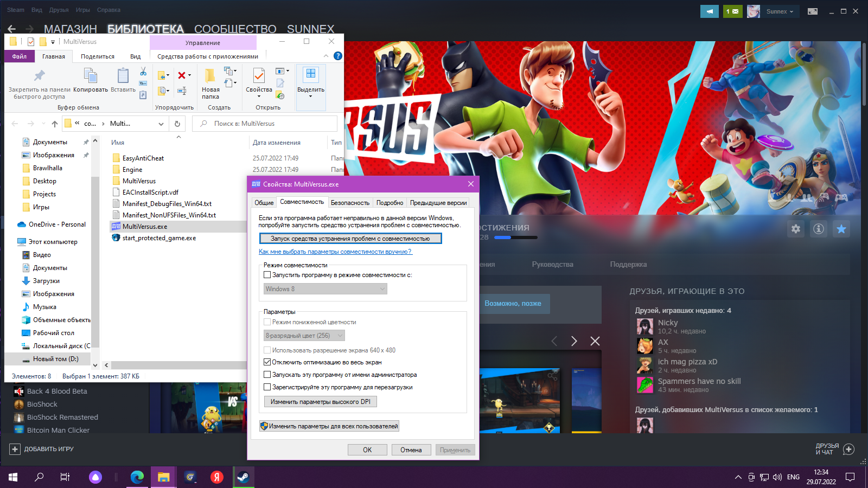Switch to the Подробно tab
The height and width of the screenshot is (488, 868).
point(390,203)
